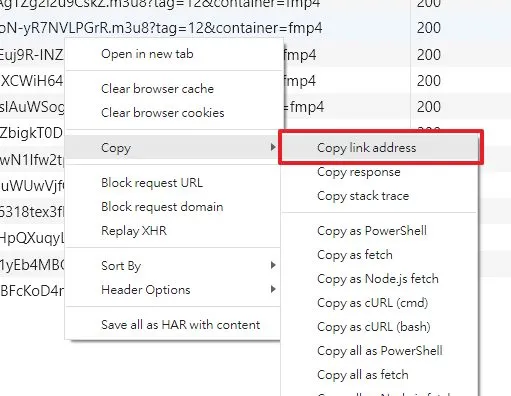This screenshot has width=511, height=396.
Task: Select Copy all as PowerShell
Action: [380, 351]
